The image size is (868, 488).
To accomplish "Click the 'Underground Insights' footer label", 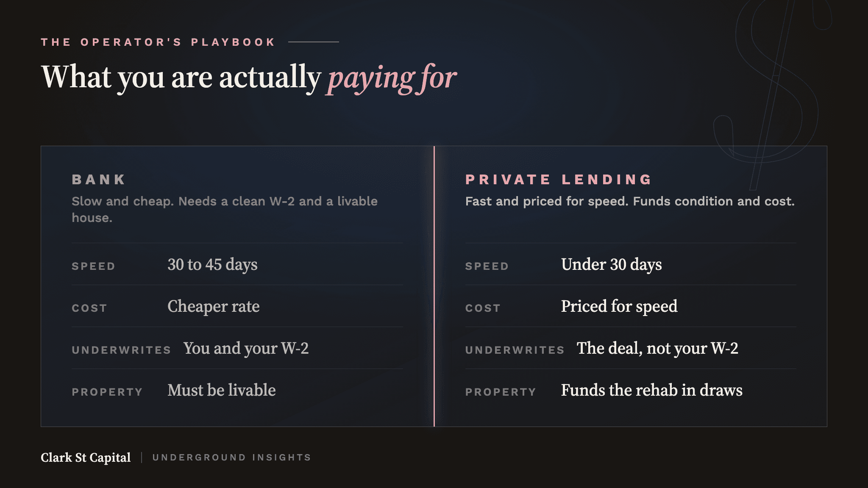I will coord(232,457).
